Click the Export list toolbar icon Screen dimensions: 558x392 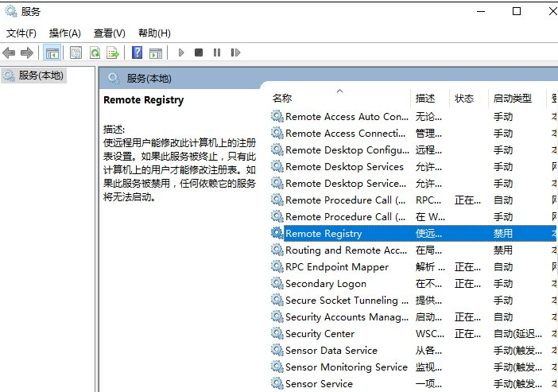pyautogui.click(x=113, y=52)
